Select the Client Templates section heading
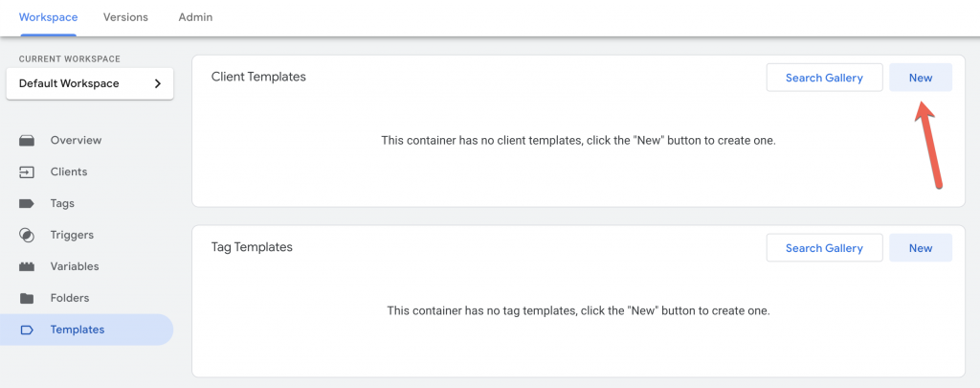 click(258, 77)
